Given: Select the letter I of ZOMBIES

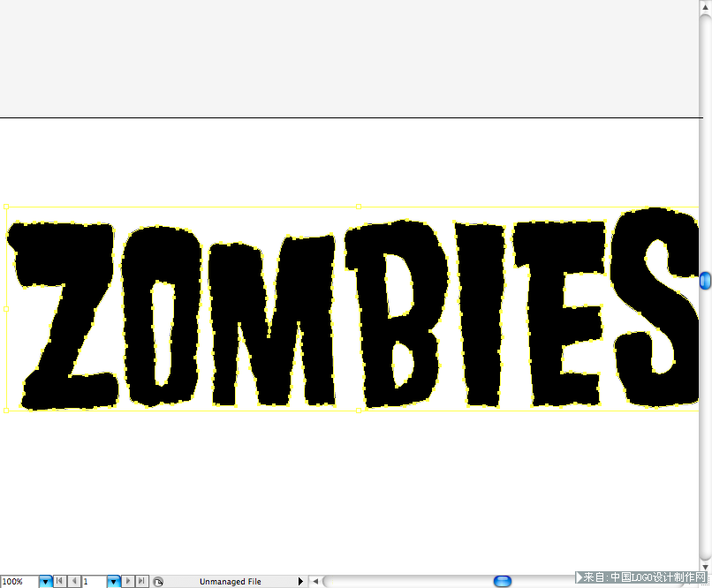Looking at the screenshot, I should (481, 314).
